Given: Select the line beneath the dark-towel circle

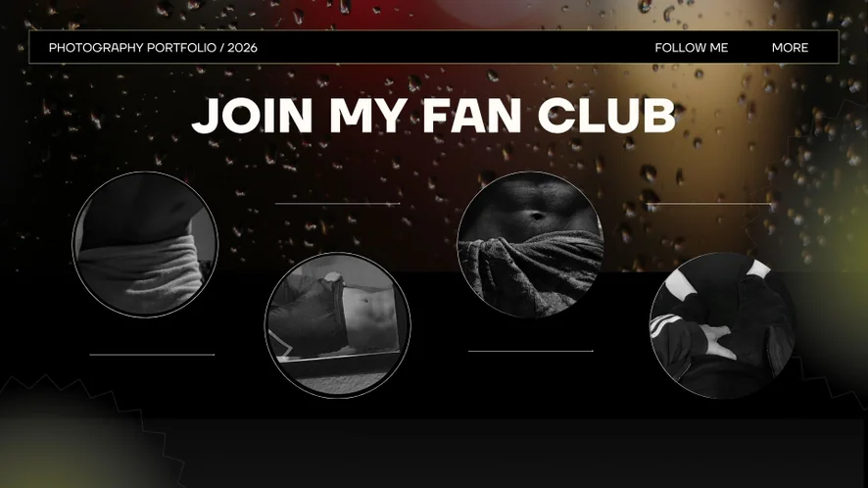Looking at the screenshot, I should point(530,351).
